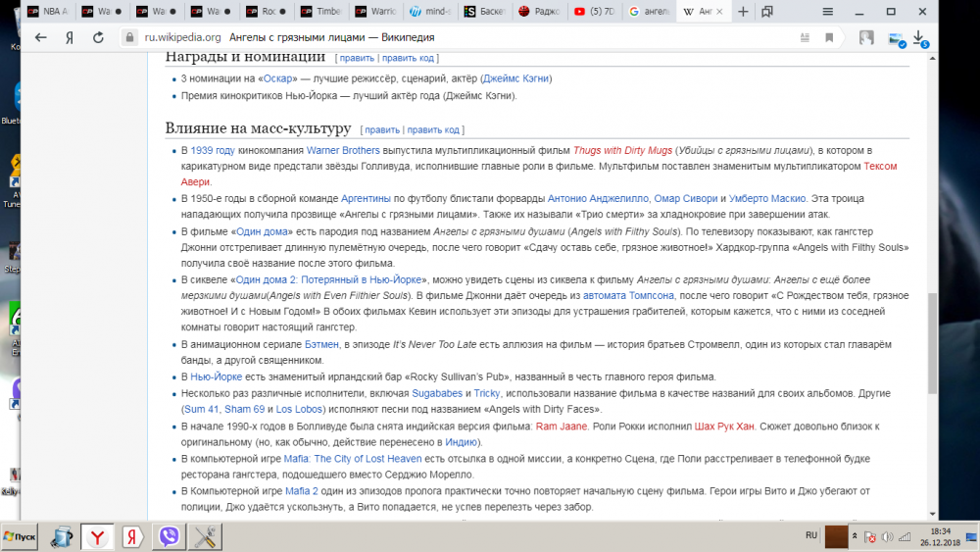Image resolution: width=980 pixels, height=552 pixels.
Task: Bookmark this page with the bookmark icon
Action: coord(829,37)
